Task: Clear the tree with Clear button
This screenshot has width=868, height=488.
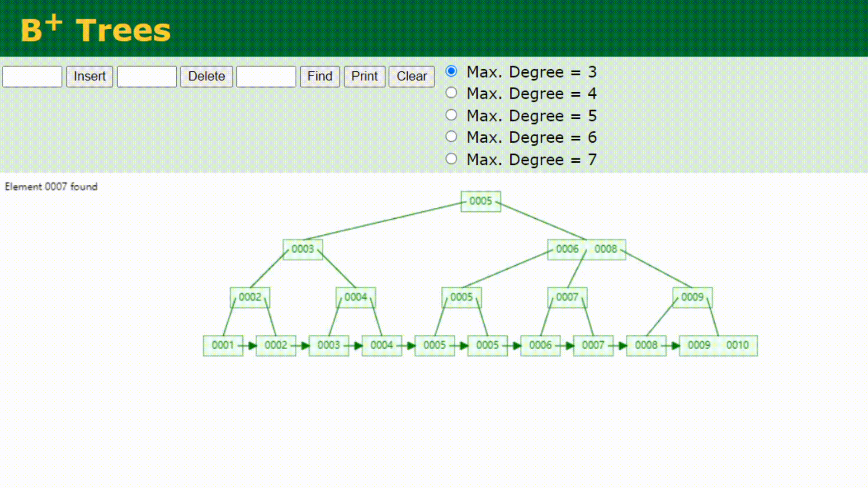Action: [x=411, y=76]
